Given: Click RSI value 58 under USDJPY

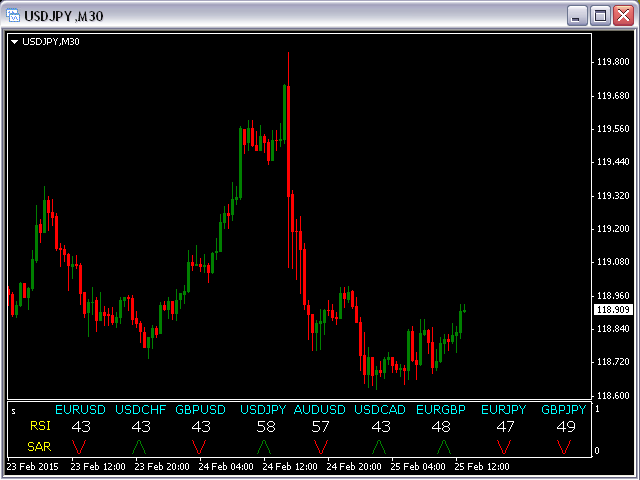Looking at the screenshot, I should tap(266, 427).
